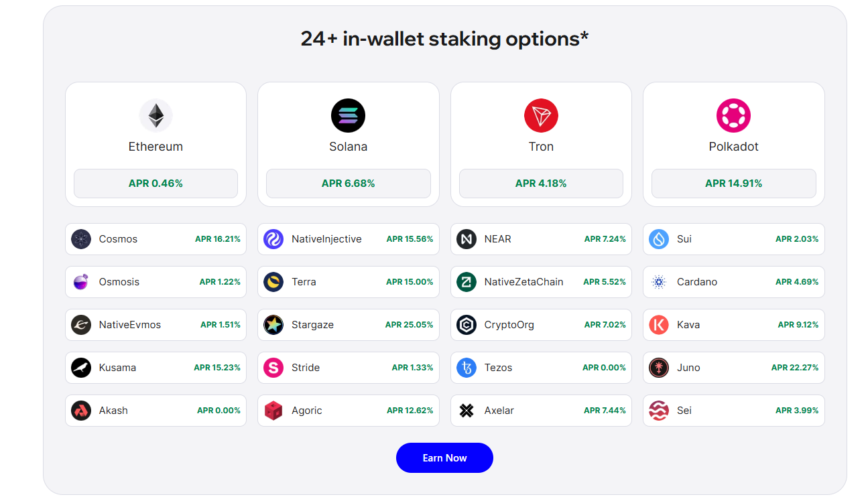Select the NativeInjective staking row
Image resolution: width=868 pixels, height=501 pixels.
coord(348,239)
